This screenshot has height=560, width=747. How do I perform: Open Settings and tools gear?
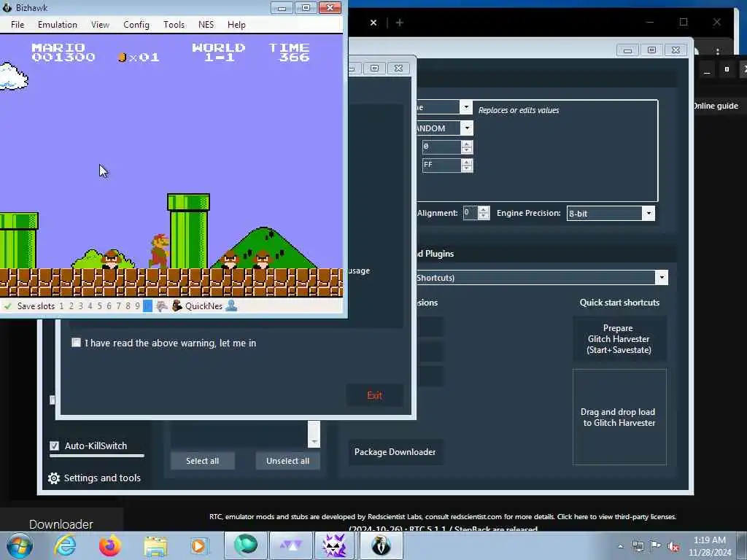54,478
